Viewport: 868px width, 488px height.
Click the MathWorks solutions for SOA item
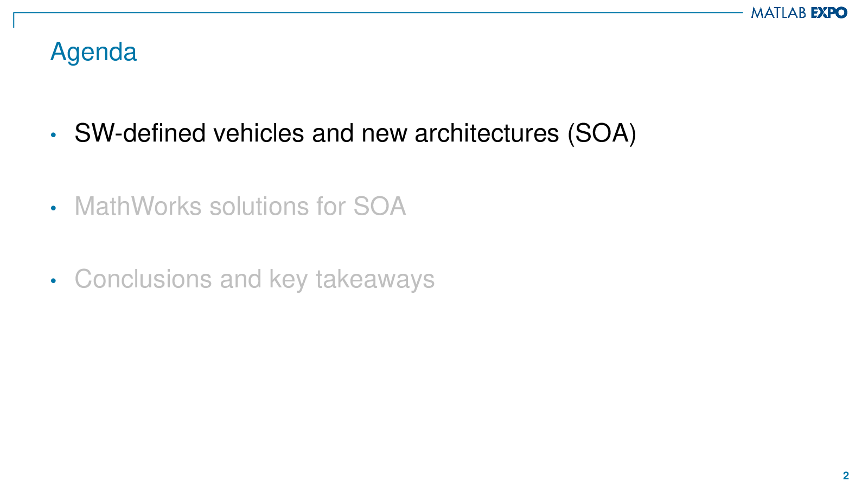[240, 207]
